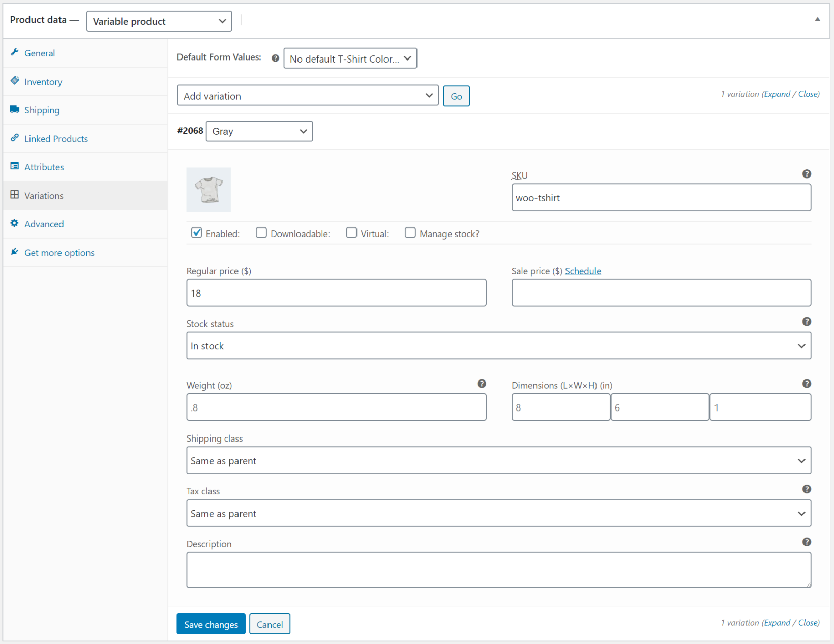
Task: Enable the Manage stock option
Action: pos(410,233)
